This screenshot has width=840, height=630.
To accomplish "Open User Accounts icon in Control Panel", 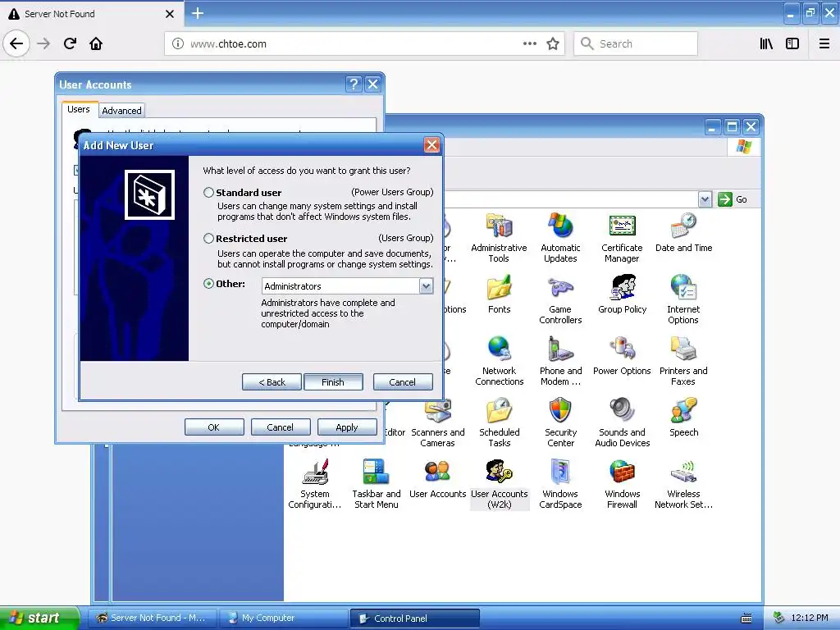I will pyautogui.click(x=438, y=479).
